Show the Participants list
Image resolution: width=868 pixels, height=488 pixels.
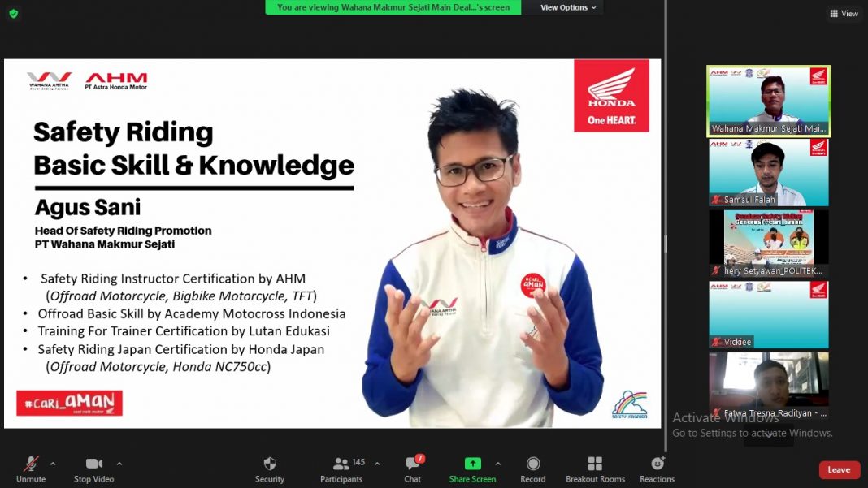pos(342,469)
